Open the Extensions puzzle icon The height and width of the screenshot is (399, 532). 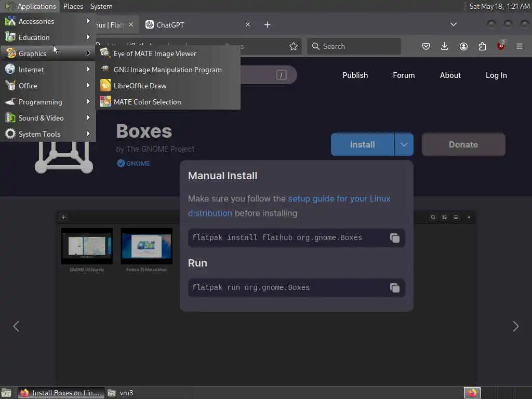pyautogui.click(x=482, y=46)
